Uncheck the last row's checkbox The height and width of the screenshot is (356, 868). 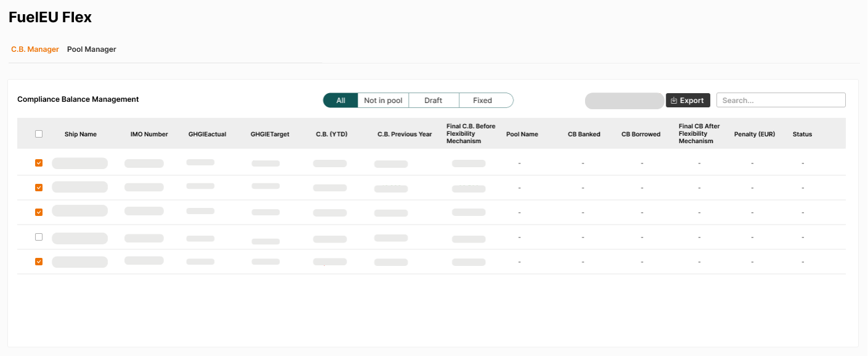pyautogui.click(x=39, y=261)
